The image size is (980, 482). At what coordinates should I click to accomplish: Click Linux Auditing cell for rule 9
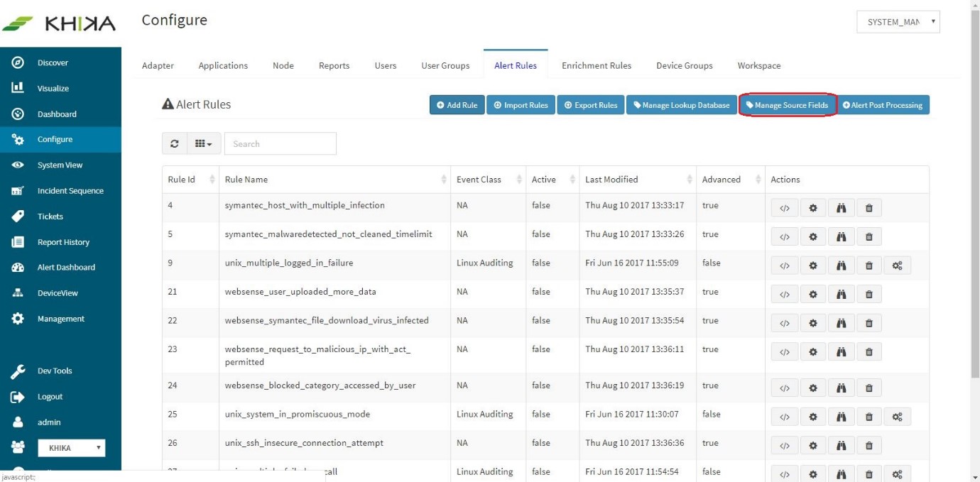pyautogui.click(x=484, y=263)
